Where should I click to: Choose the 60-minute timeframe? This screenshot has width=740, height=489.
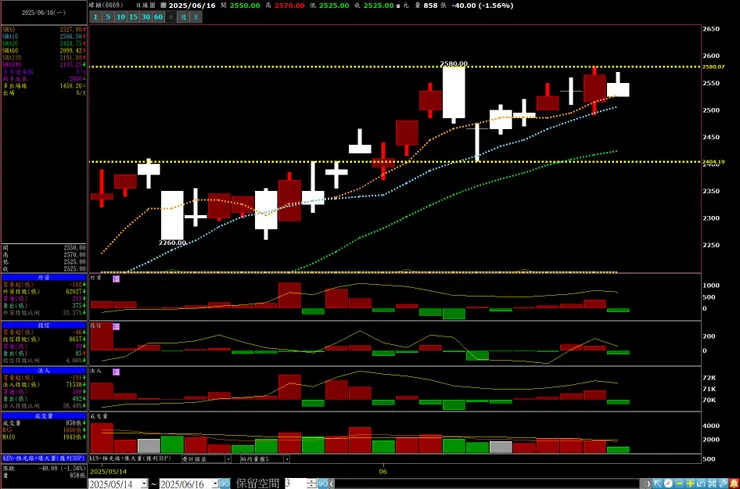158,17
